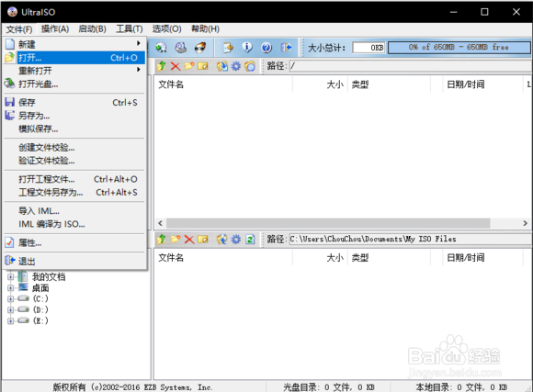Choose 保存 menu entry

pos(74,102)
